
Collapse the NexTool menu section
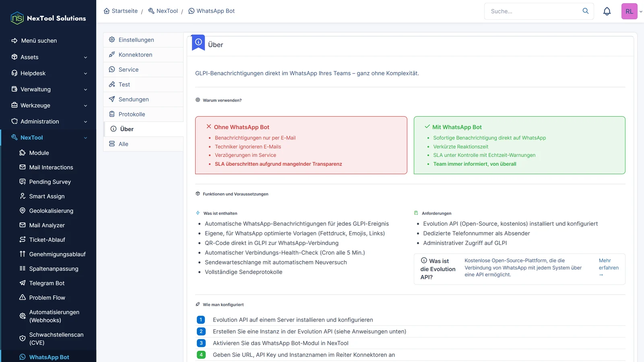48,138
